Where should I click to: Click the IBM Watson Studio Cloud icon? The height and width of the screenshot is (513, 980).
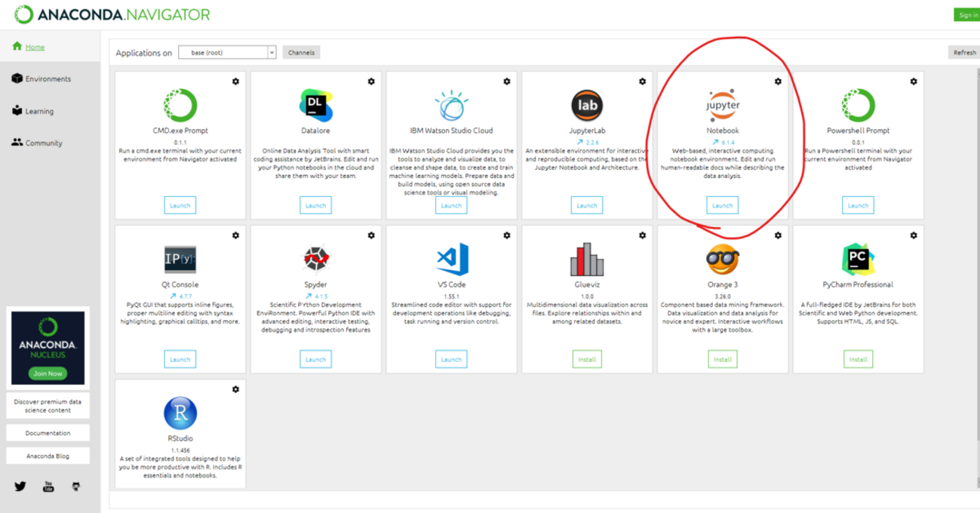451,106
